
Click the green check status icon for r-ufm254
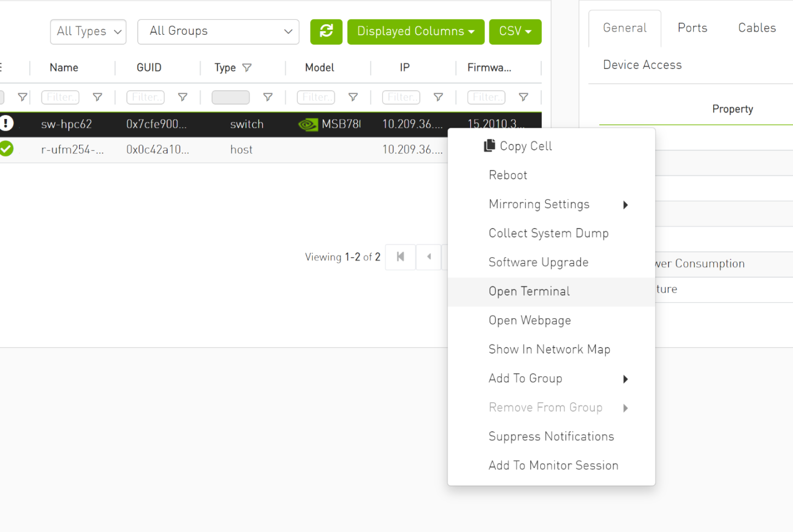tap(6, 149)
